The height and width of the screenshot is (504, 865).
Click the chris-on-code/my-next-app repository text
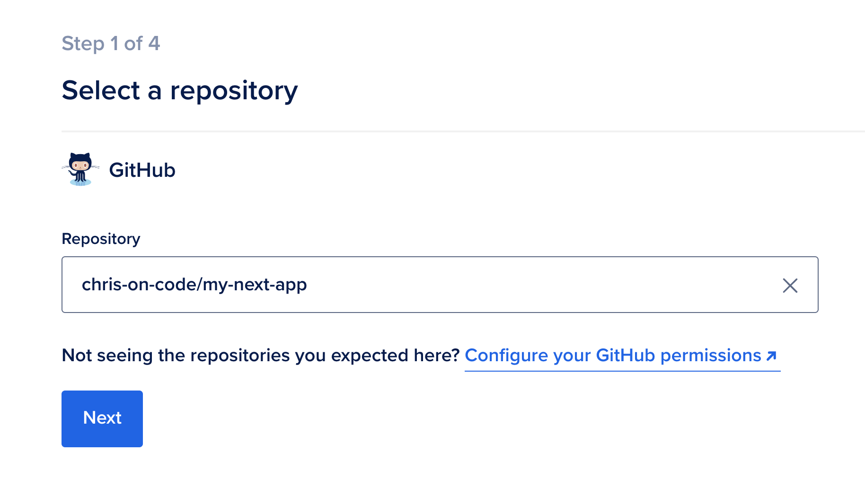point(194,285)
